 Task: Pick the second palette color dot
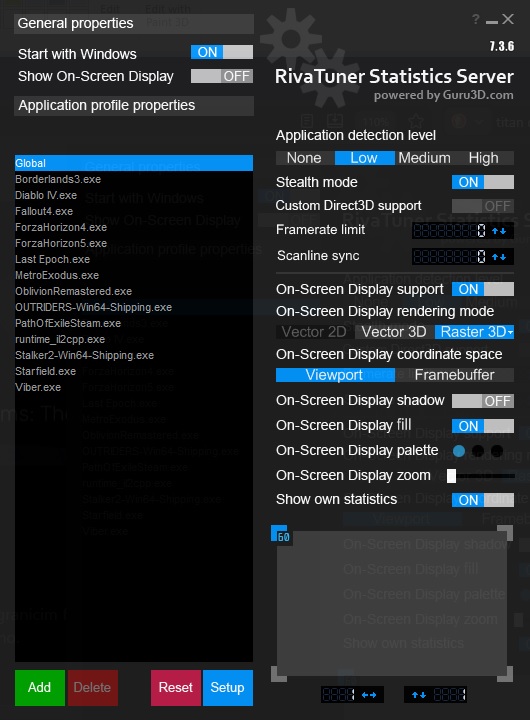tap(478, 451)
